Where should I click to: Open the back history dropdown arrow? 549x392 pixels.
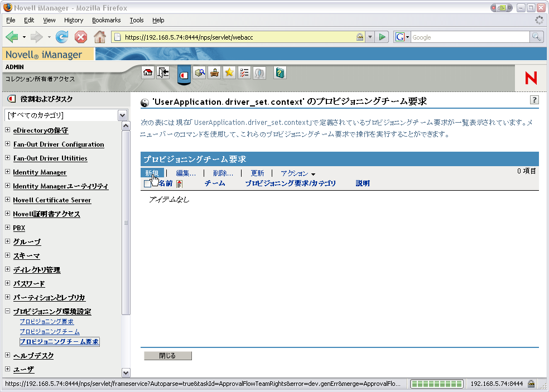tap(24, 37)
